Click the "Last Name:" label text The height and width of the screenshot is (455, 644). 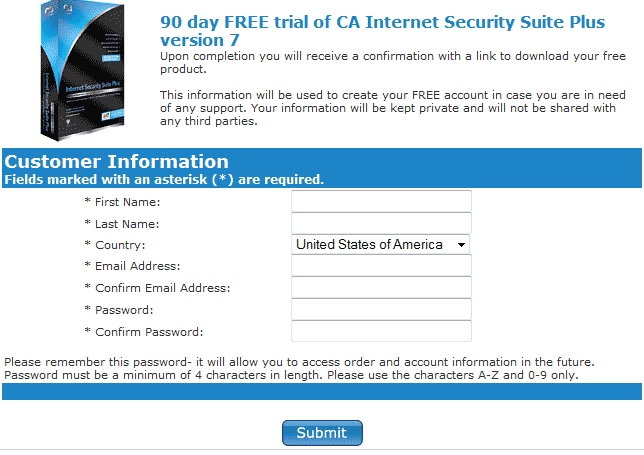(128, 224)
